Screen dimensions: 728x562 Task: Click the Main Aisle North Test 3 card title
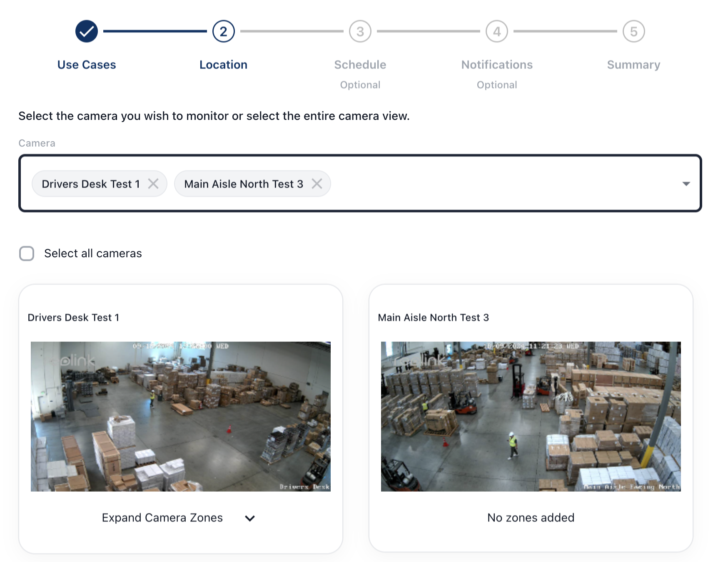[x=433, y=318]
